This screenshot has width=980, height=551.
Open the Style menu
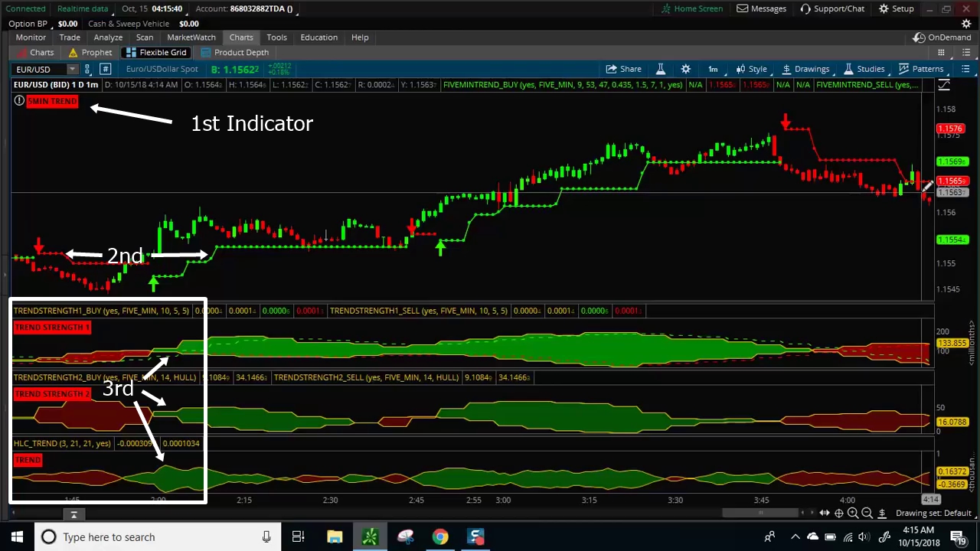coord(751,69)
